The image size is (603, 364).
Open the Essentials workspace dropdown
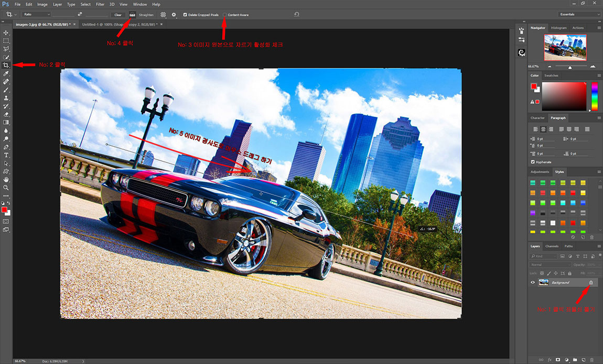pos(579,14)
